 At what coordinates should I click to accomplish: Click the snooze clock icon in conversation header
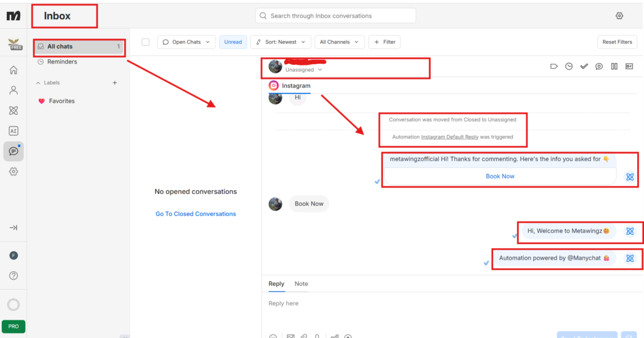(569, 66)
